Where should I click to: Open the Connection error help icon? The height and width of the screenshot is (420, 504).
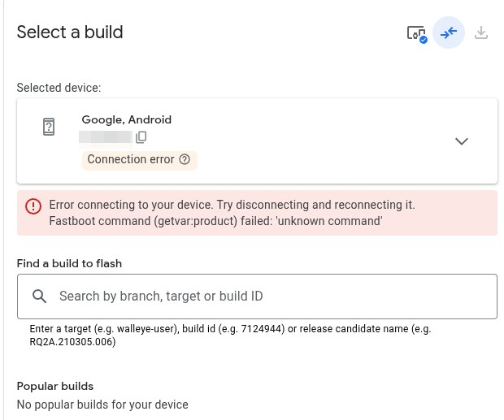click(185, 159)
